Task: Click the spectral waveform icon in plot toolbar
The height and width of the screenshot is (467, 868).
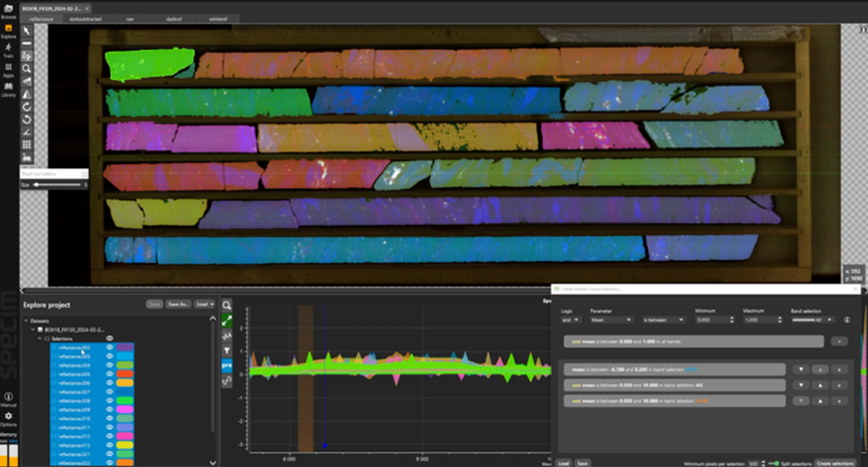Action: click(x=227, y=335)
